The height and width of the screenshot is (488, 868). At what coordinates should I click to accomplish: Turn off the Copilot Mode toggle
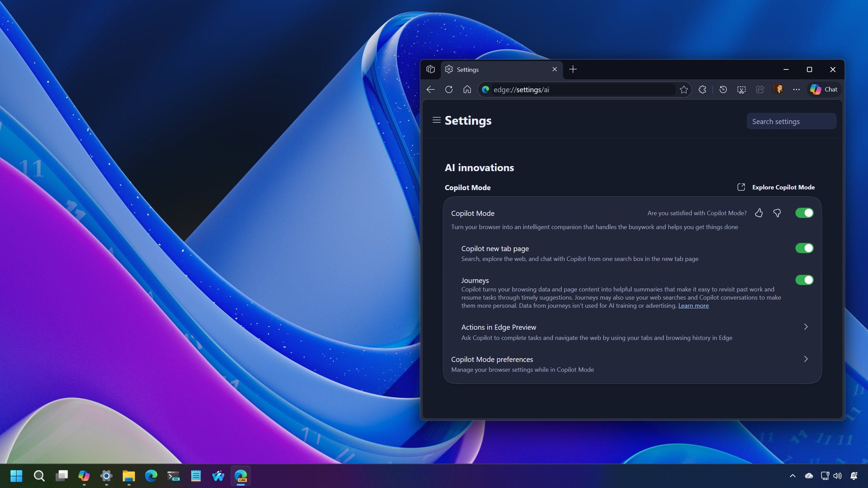coord(804,213)
